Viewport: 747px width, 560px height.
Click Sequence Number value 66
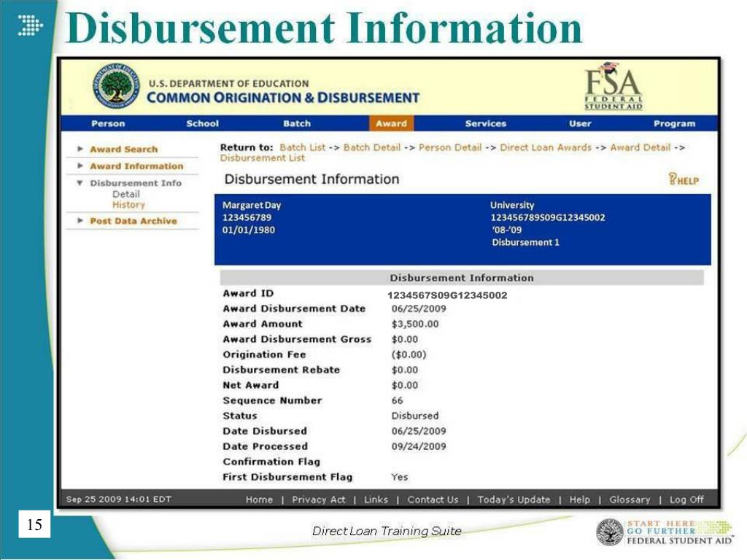tap(397, 400)
